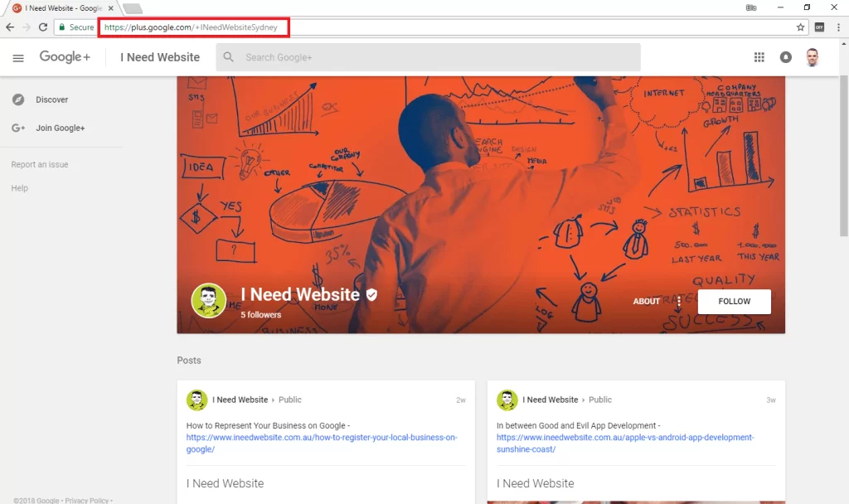Click the verified badge next to I Need Website
Viewport: 849px width, 504px height.
coord(371,294)
